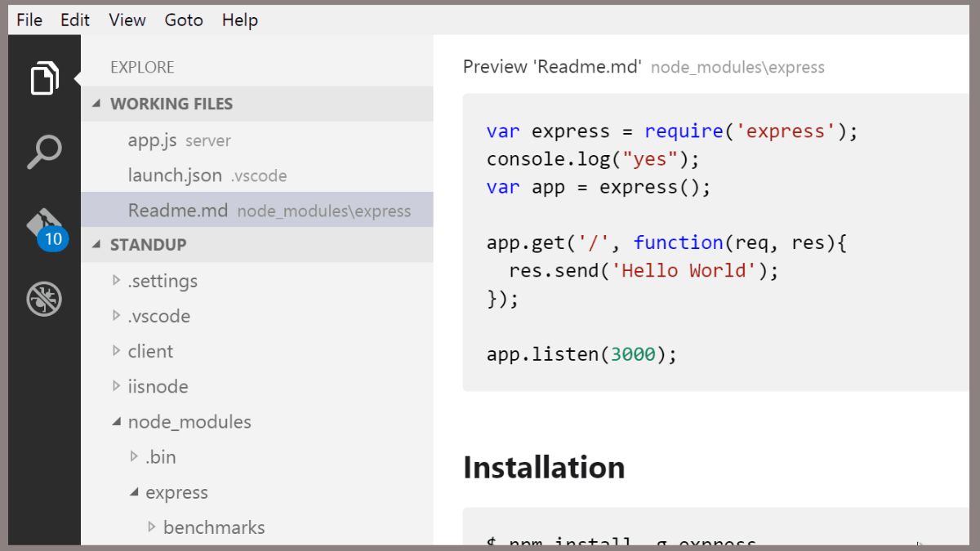Select Readme.md in working files

(257, 211)
